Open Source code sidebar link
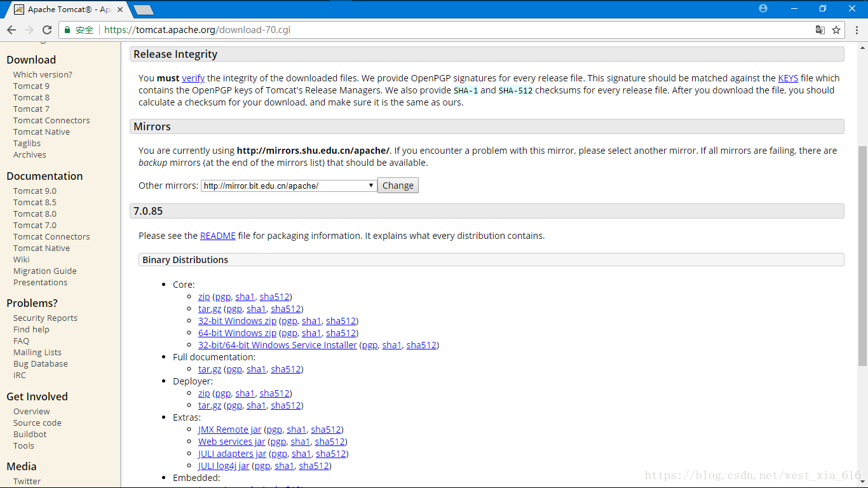The height and width of the screenshot is (488, 868). [37, 423]
